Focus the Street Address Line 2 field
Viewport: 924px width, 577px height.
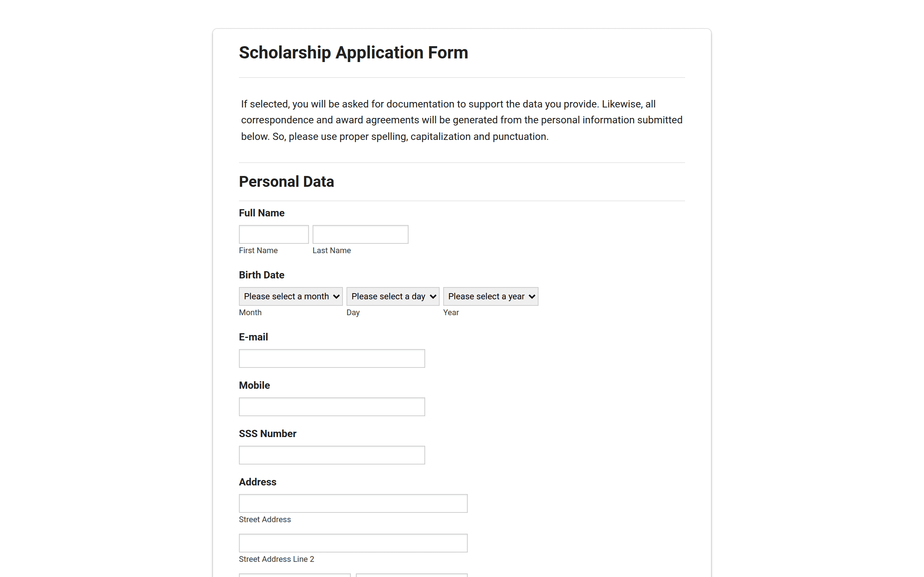click(353, 543)
